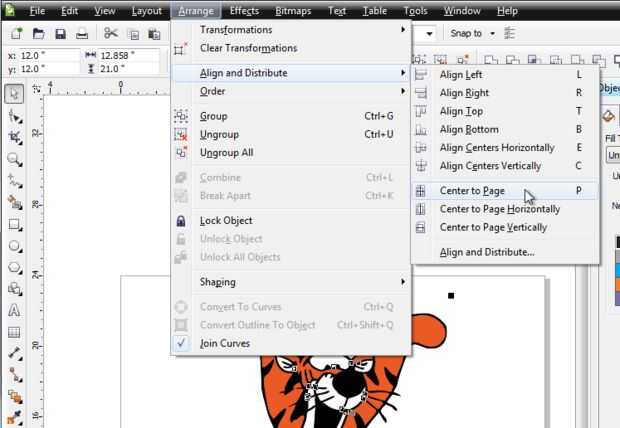Click the Copy icon in toolbar
The width and height of the screenshot is (620, 428).
pyautogui.click(x=133, y=34)
